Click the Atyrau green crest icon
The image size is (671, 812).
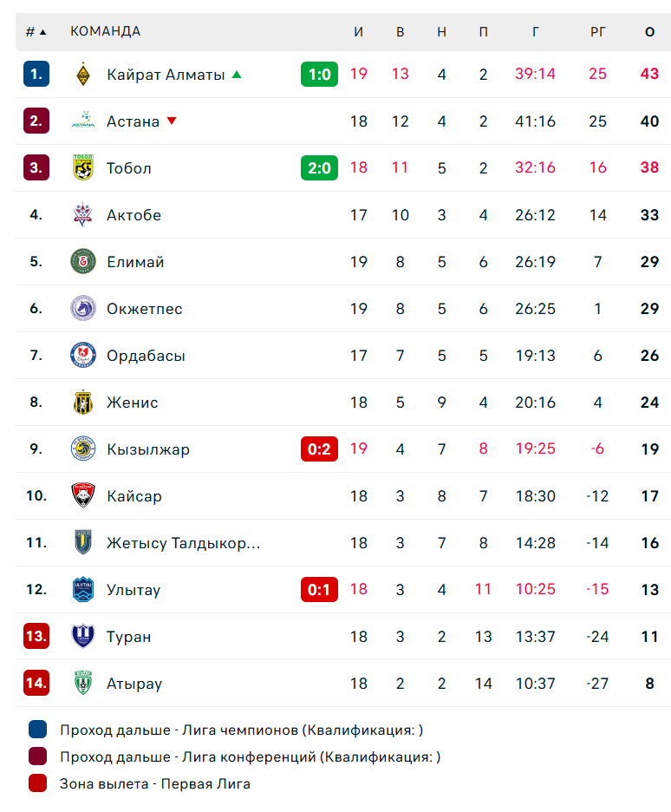tap(82, 683)
